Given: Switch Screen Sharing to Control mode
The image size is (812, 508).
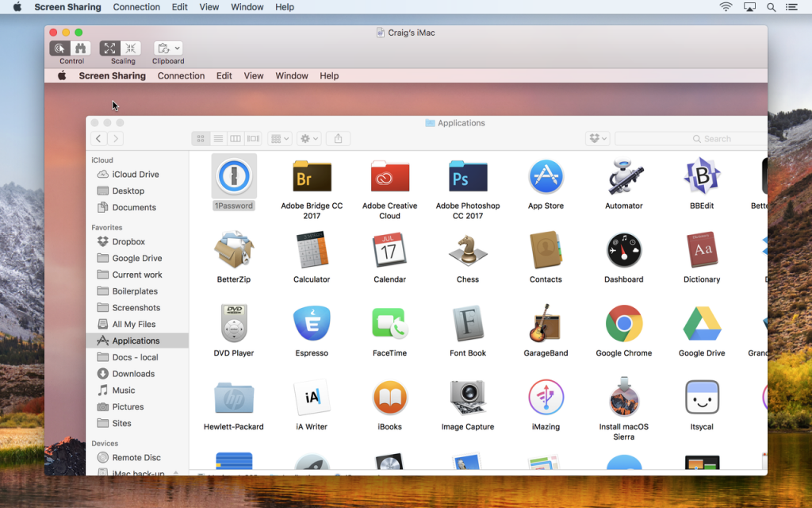Looking at the screenshot, I should pyautogui.click(x=60, y=48).
